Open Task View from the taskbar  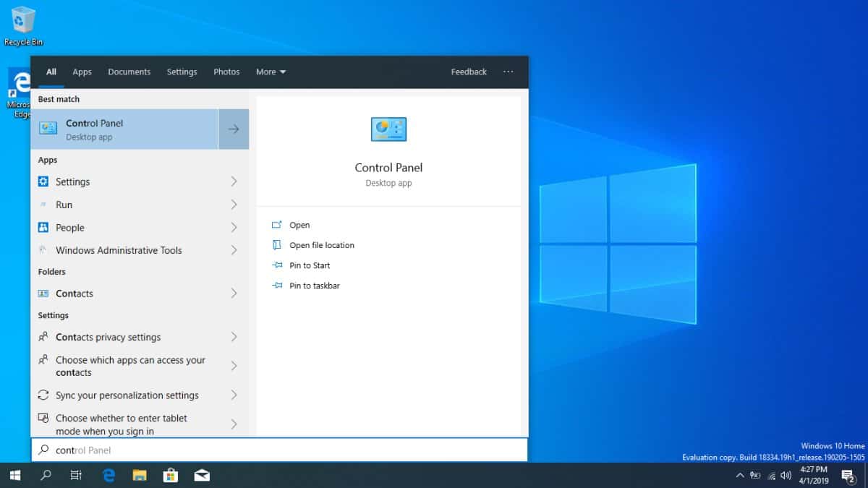[76, 475]
